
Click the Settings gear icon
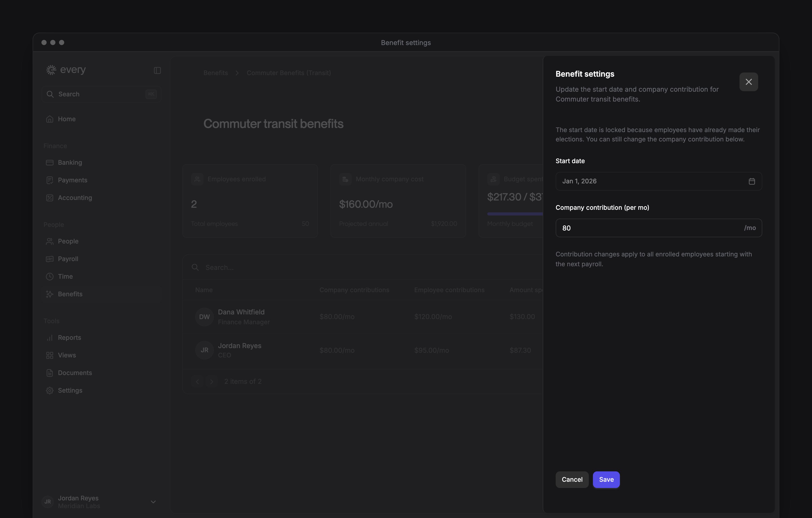49,391
